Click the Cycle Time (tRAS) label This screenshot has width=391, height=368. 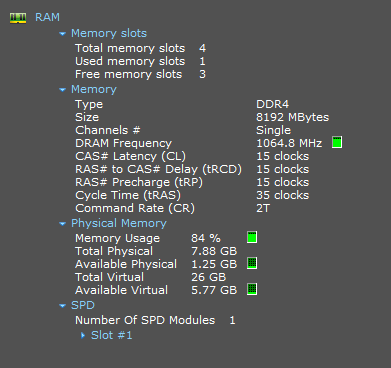128,195
